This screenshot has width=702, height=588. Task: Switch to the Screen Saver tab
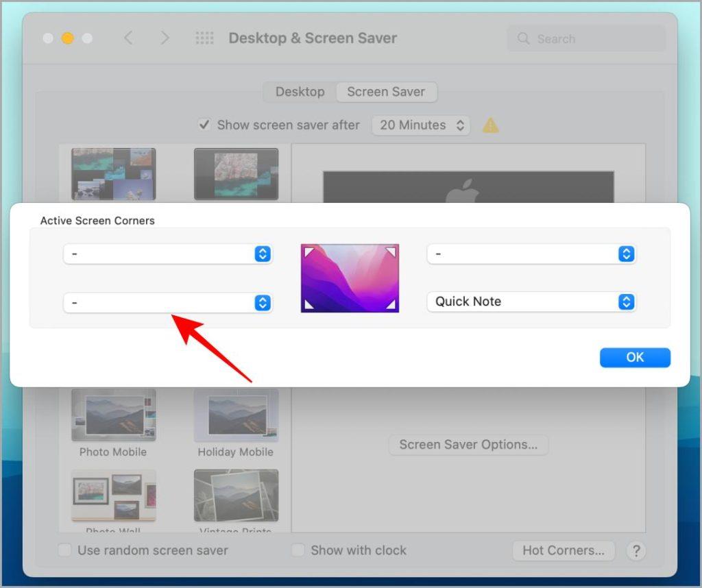[x=386, y=92]
